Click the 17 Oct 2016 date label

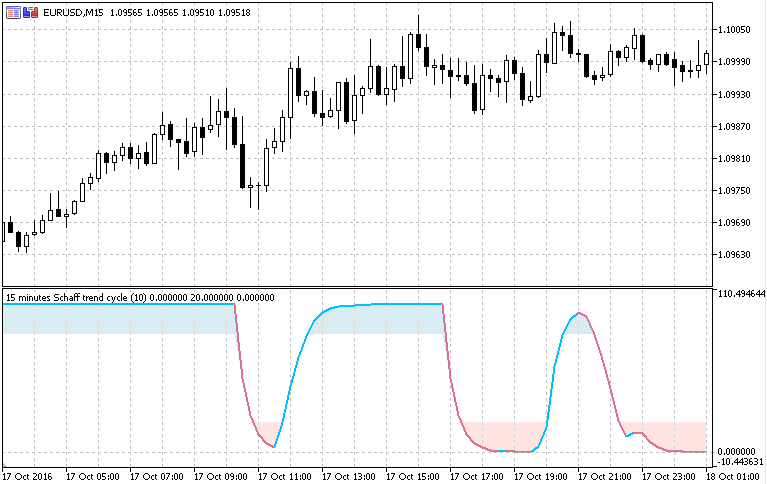click(29, 475)
